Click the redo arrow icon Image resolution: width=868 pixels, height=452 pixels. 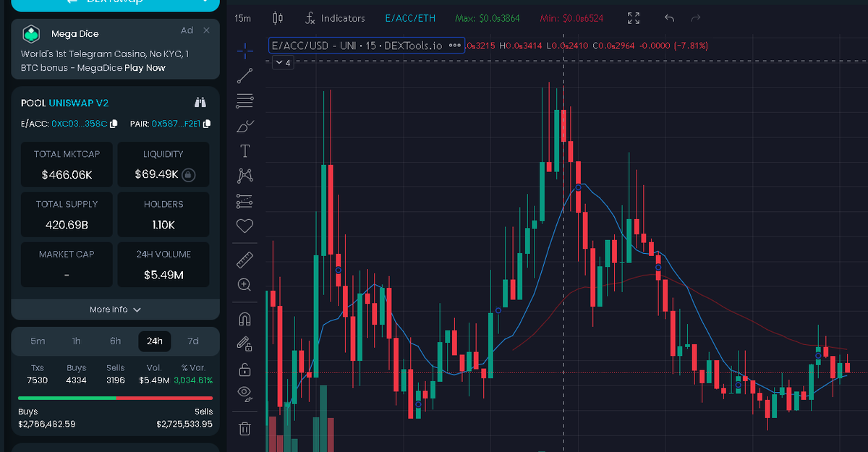[696, 18]
